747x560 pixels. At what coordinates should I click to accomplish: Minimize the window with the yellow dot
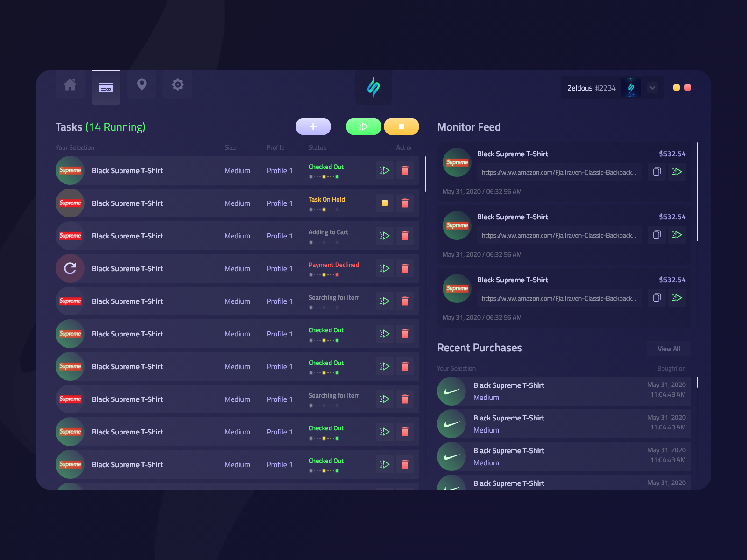click(676, 88)
